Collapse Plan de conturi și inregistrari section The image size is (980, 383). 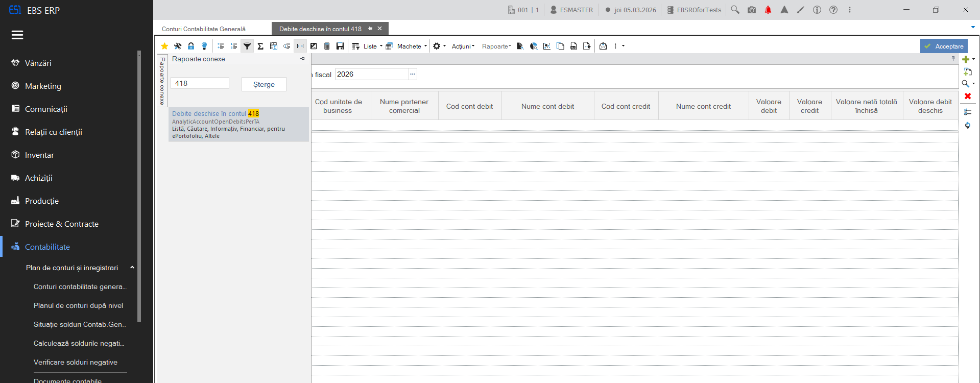pos(132,268)
